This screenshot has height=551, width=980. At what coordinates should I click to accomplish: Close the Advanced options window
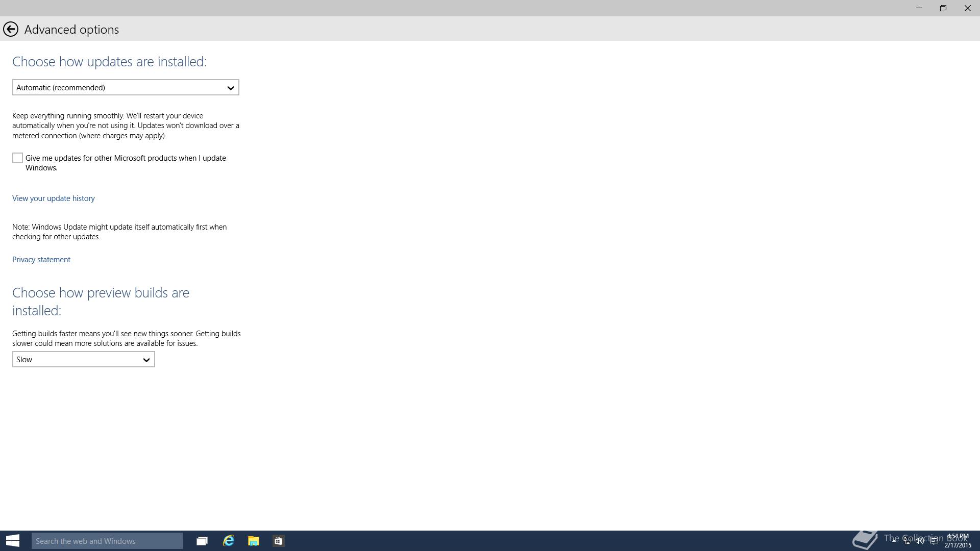[x=968, y=8]
